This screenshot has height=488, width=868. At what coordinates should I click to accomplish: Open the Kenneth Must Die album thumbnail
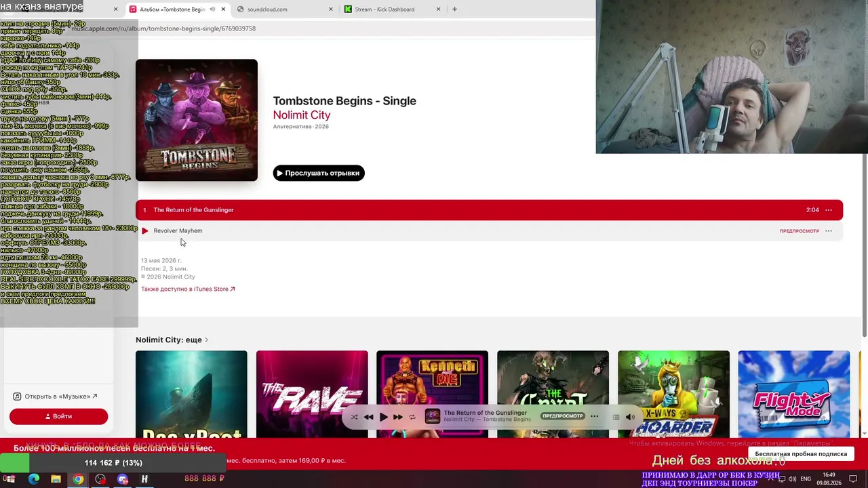tap(432, 394)
